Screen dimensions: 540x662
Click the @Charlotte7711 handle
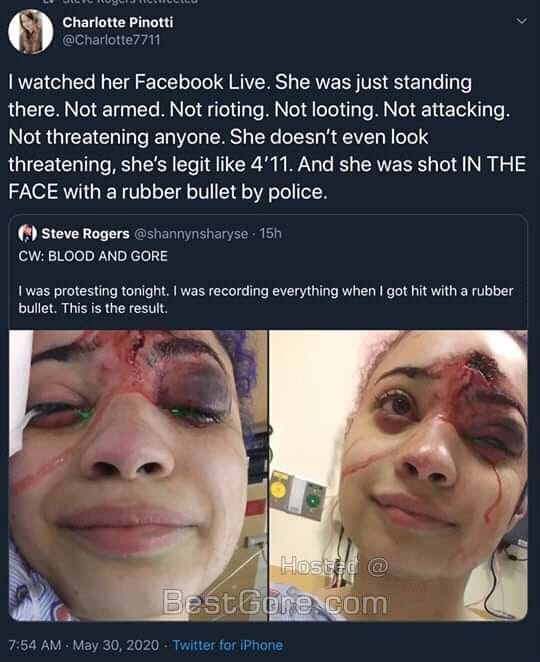tap(111, 40)
